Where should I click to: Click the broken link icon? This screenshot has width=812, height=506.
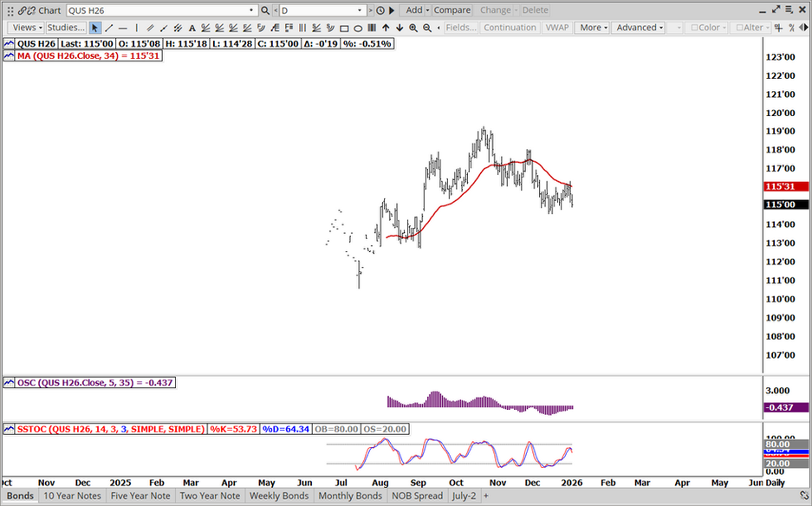point(31,10)
